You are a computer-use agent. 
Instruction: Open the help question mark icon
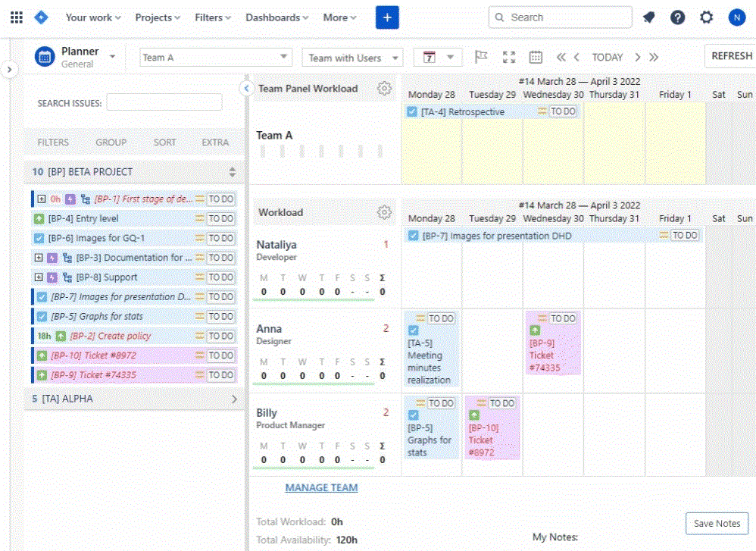click(x=677, y=17)
